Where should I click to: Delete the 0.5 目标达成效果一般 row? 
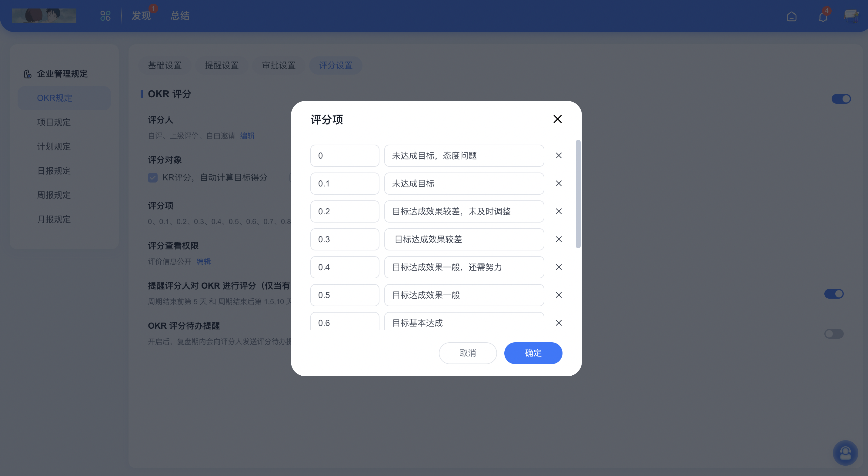click(559, 295)
